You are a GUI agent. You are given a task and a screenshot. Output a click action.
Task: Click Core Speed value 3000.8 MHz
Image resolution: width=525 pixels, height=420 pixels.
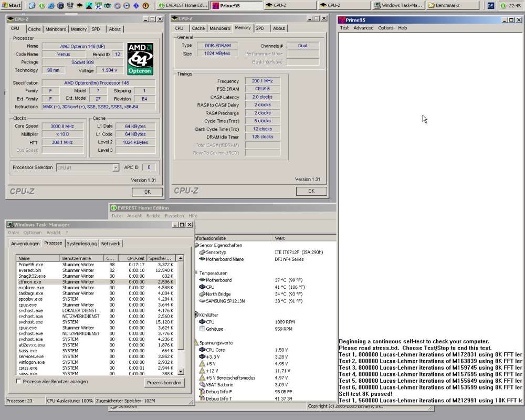[x=62, y=127]
